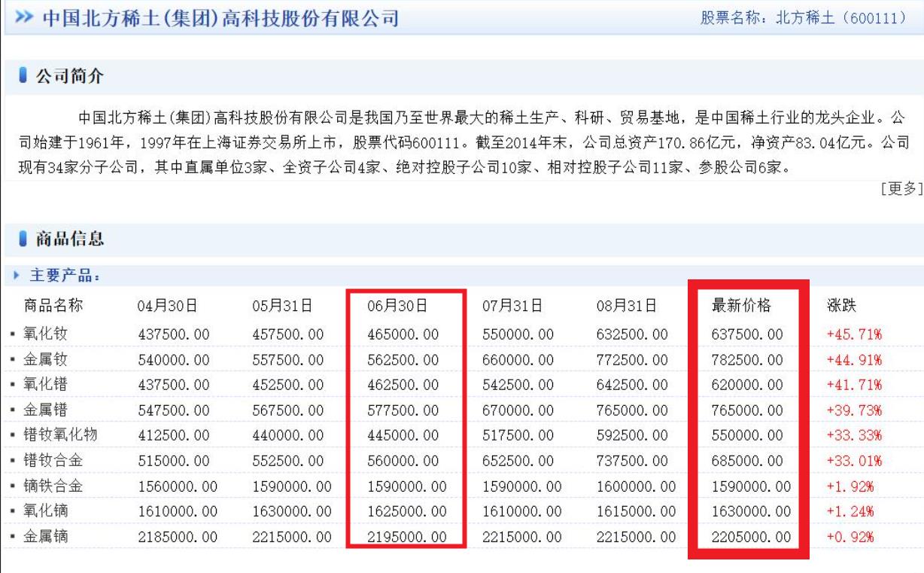
Task: Select the +41.71% change value
Action: click(854, 385)
